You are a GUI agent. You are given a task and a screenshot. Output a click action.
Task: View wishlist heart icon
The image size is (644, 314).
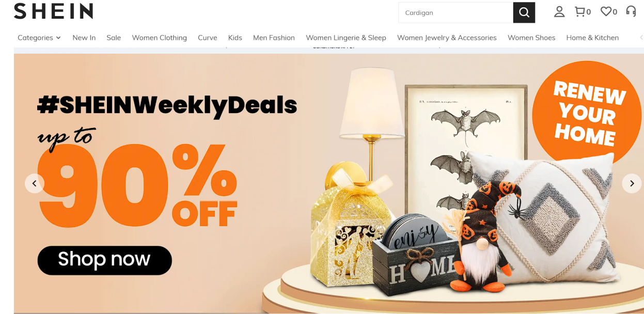pos(606,11)
